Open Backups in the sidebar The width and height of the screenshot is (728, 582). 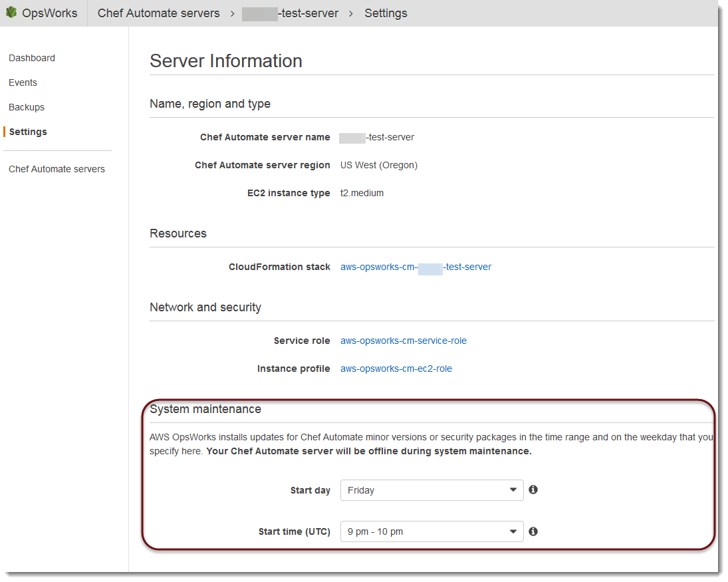[x=27, y=107]
